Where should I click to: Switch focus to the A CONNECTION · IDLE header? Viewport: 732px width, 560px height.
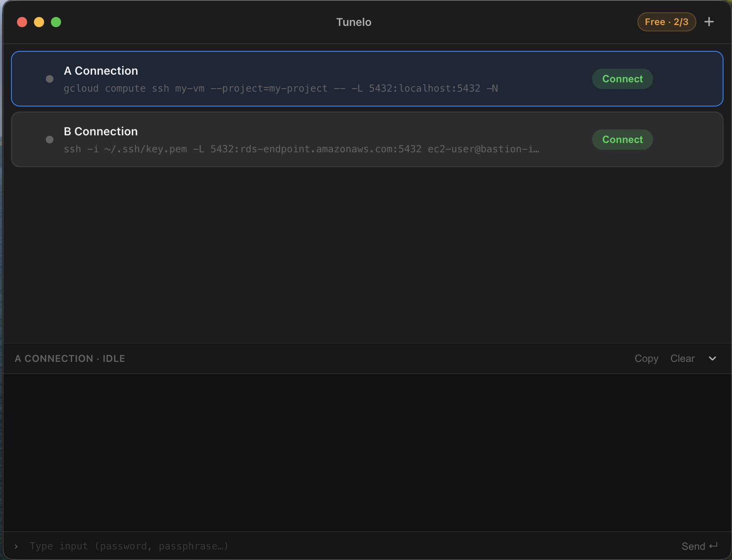pyautogui.click(x=70, y=358)
